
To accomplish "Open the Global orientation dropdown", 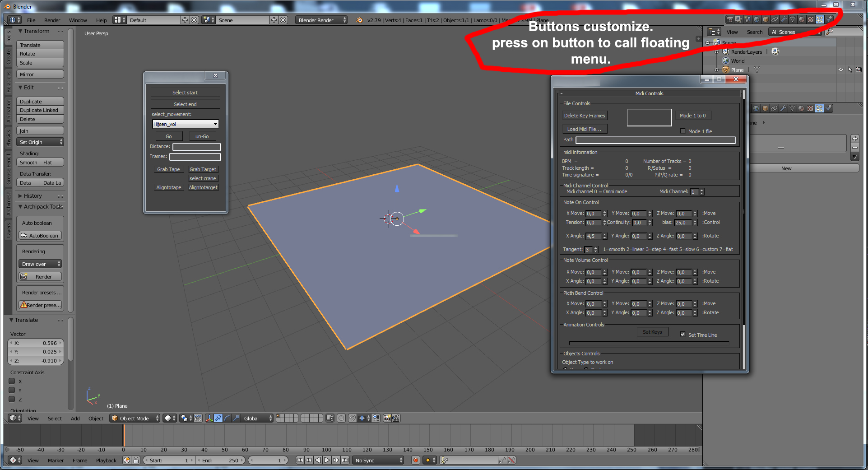I will pyautogui.click(x=257, y=418).
